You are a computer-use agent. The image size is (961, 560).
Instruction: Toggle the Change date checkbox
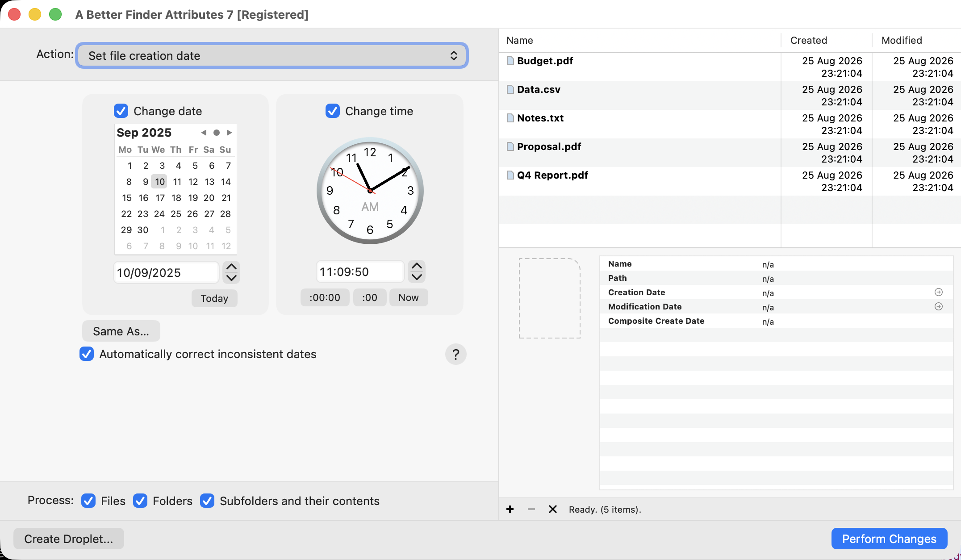pos(121,111)
